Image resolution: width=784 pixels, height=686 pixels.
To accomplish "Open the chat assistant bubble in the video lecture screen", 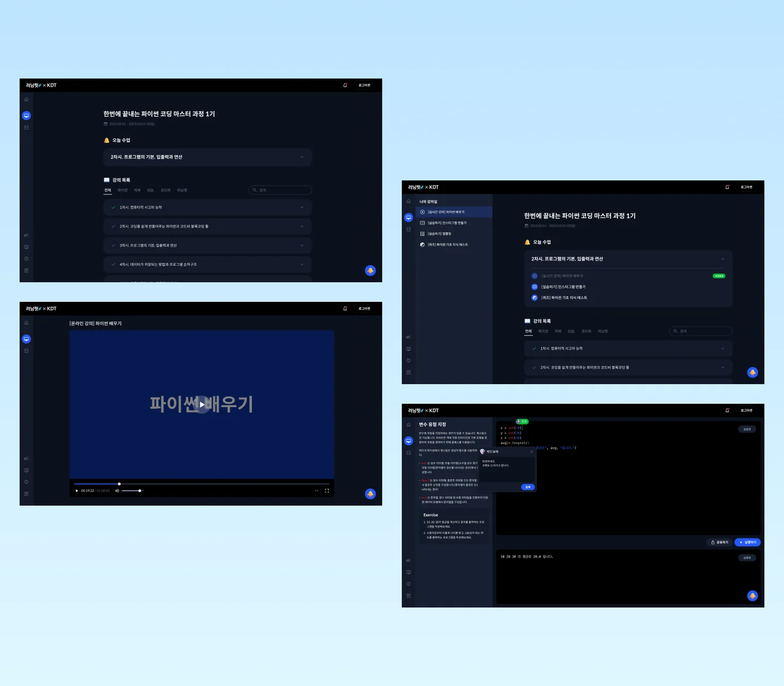I will pos(370,494).
